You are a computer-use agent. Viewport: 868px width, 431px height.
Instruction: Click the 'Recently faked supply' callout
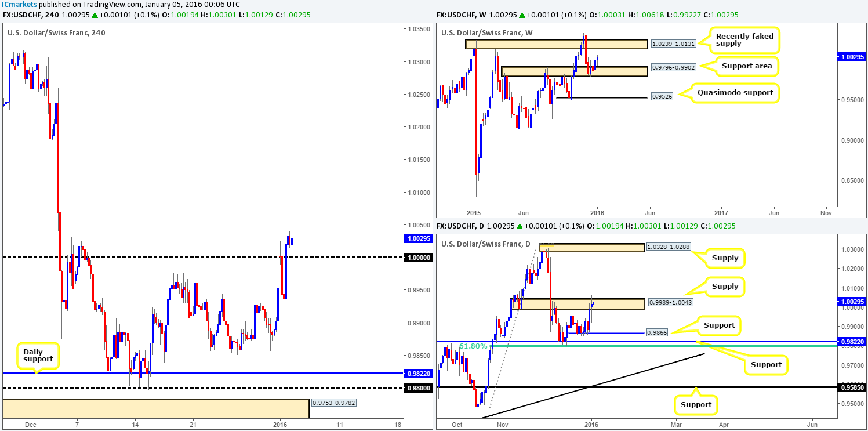click(744, 40)
